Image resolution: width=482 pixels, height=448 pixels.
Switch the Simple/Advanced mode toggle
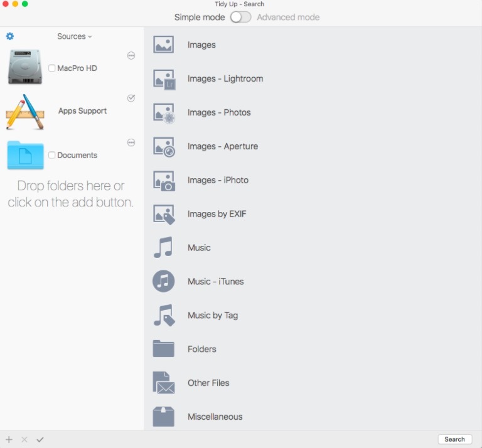coord(240,17)
